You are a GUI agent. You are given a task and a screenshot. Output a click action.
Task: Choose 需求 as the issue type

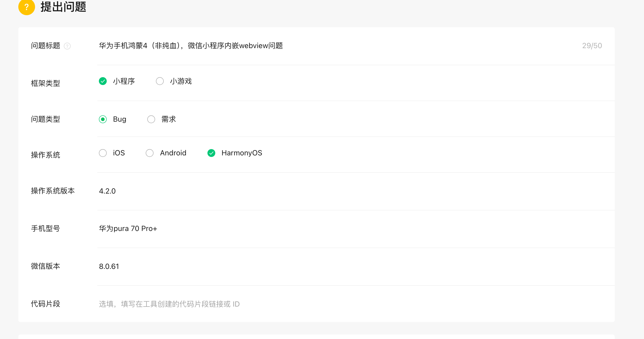point(151,119)
